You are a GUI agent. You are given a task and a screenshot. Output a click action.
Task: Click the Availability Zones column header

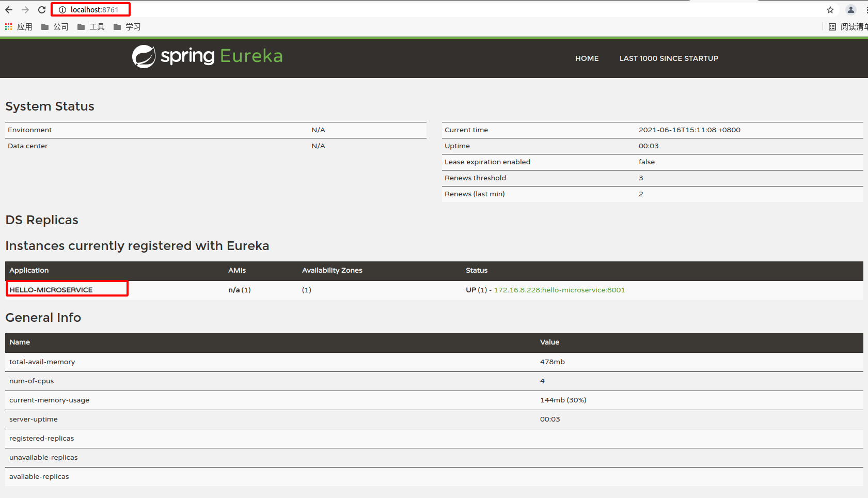[x=332, y=270]
